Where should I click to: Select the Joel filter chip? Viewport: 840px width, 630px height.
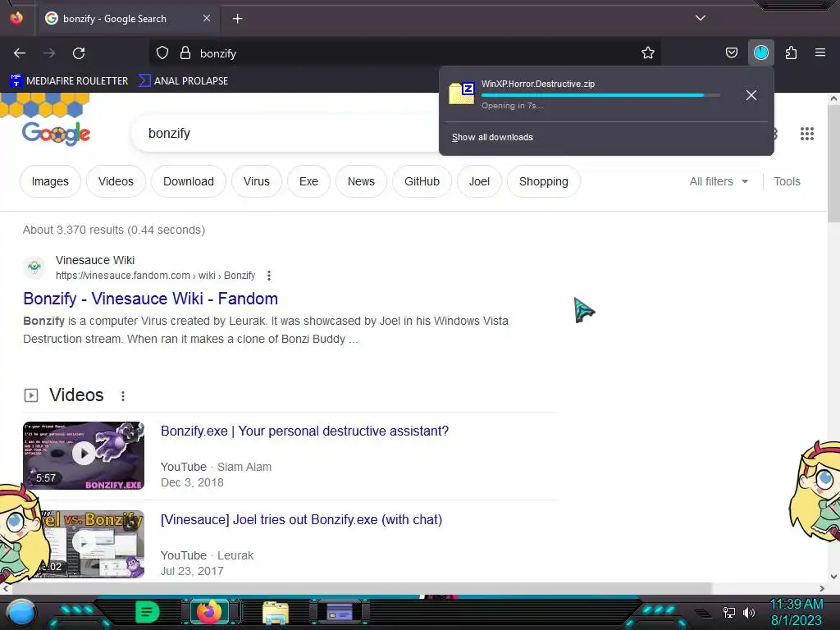coord(479,181)
